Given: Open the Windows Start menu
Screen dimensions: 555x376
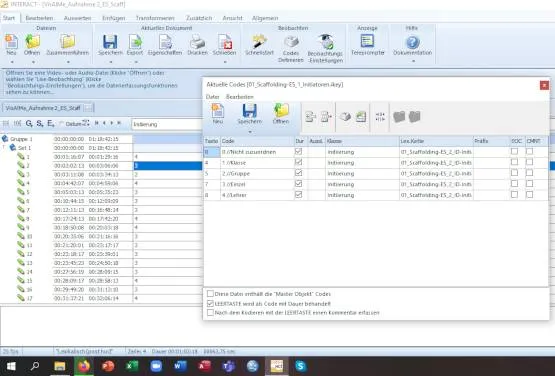Looking at the screenshot, I should tap(11, 366).
